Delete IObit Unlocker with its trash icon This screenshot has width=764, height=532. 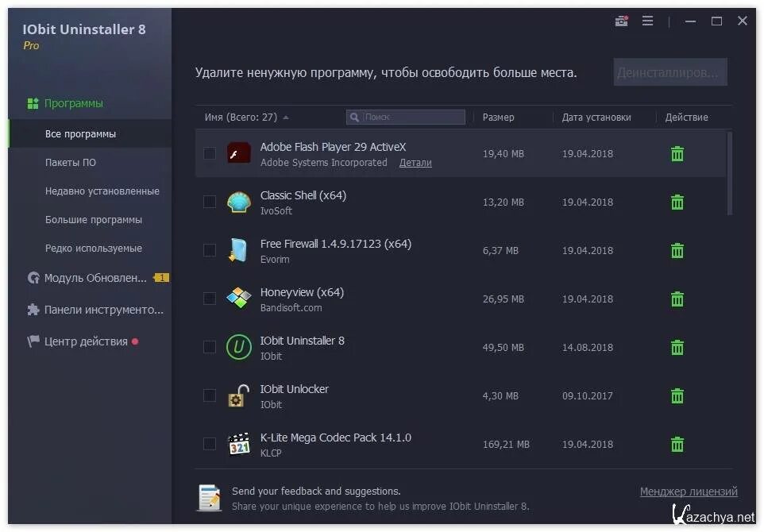tap(677, 395)
